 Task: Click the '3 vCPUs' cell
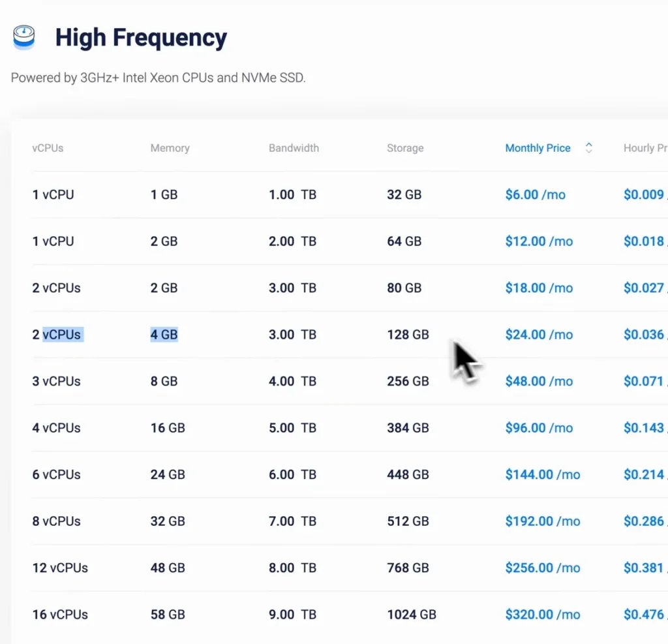pyautogui.click(x=56, y=382)
